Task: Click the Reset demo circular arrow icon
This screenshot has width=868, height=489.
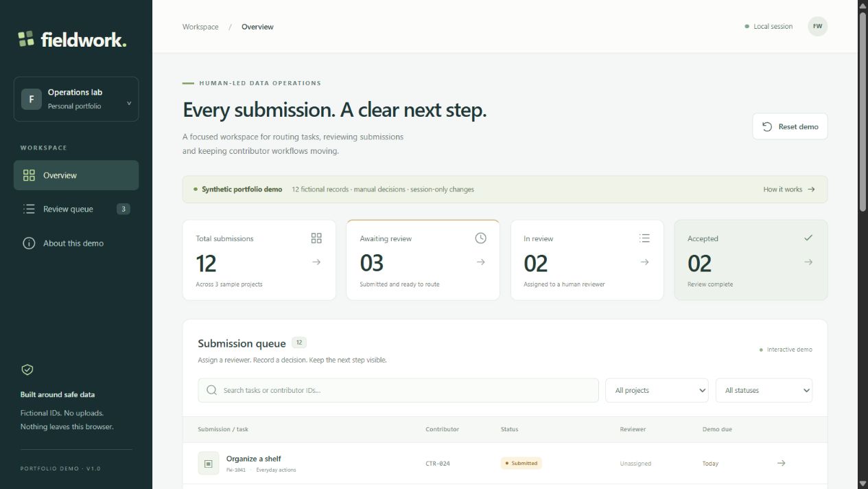Action: 767,126
